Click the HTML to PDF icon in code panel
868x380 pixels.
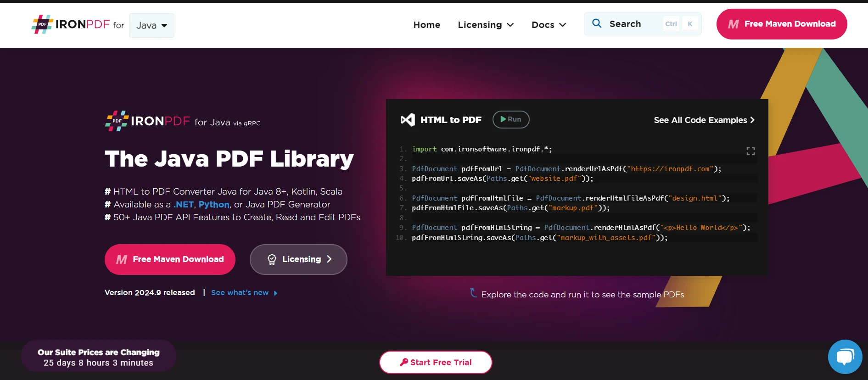[408, 120]
